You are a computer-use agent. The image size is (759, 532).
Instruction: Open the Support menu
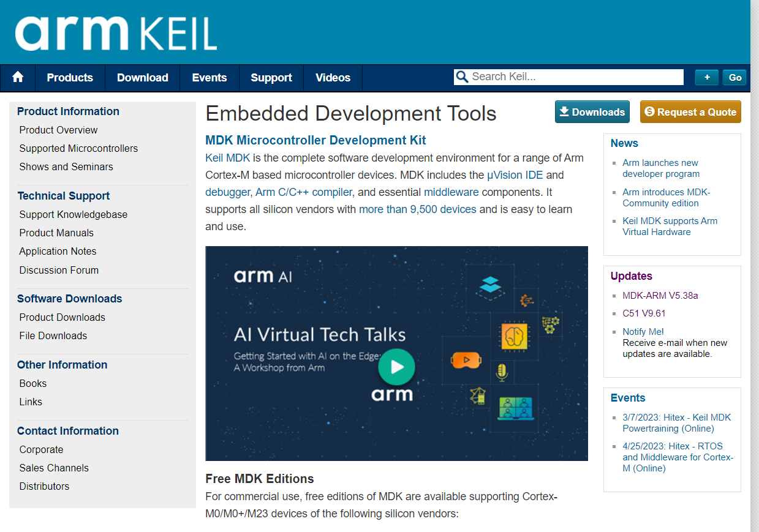[271, 78]
